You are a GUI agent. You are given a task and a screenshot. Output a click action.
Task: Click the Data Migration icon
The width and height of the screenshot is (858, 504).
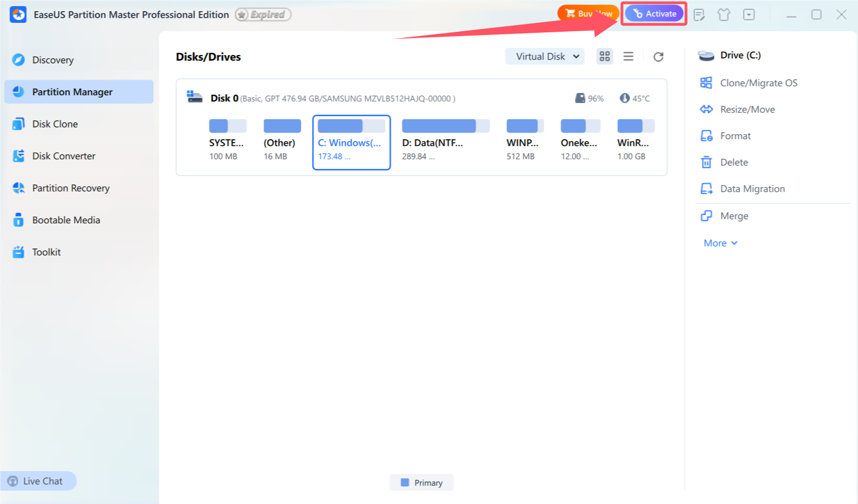(x=706, y=189)
